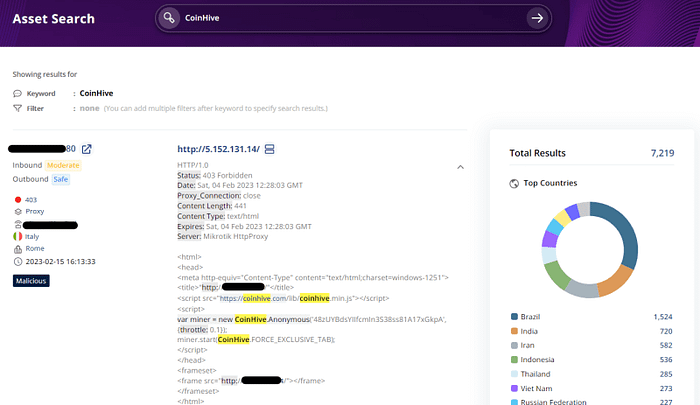Click the Proxy layers icon

18,212
